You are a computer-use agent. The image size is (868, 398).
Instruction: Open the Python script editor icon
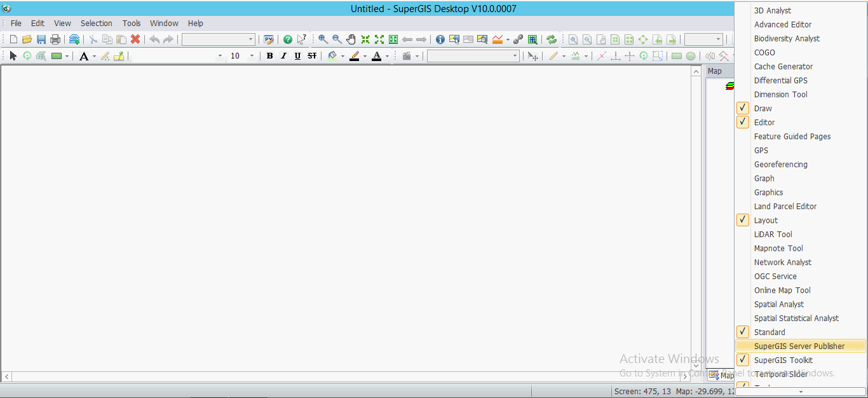tap(269, 39)
